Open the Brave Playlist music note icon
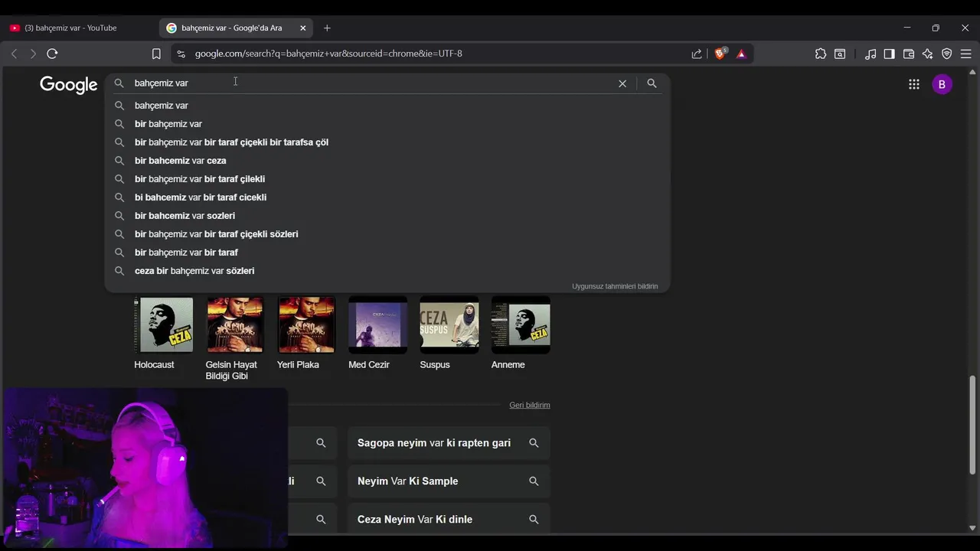The image size is (980, 551). pos(871,54)
